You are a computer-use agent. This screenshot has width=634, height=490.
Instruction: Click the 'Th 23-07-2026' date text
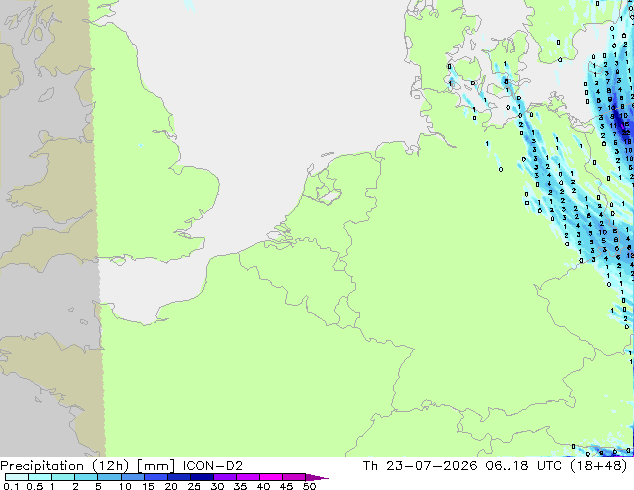pyautogui.click(x=420, y=466)
